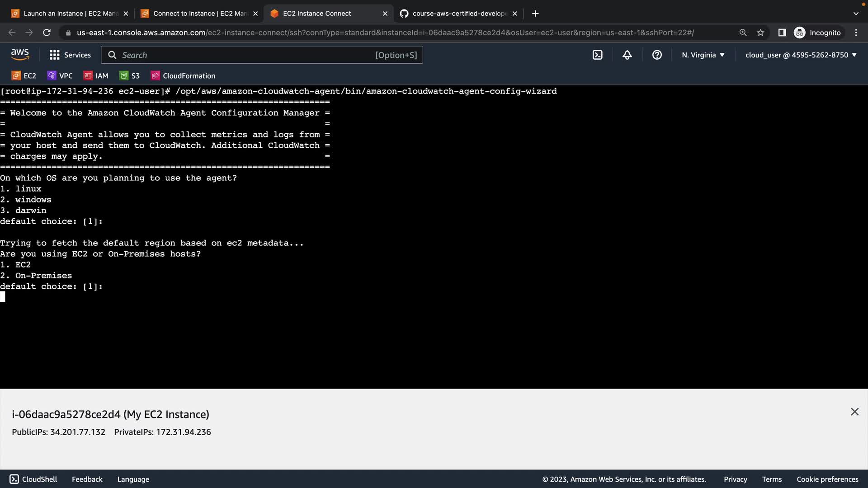Reload the page
The image size is (868, 488).
tap(47, 33)
